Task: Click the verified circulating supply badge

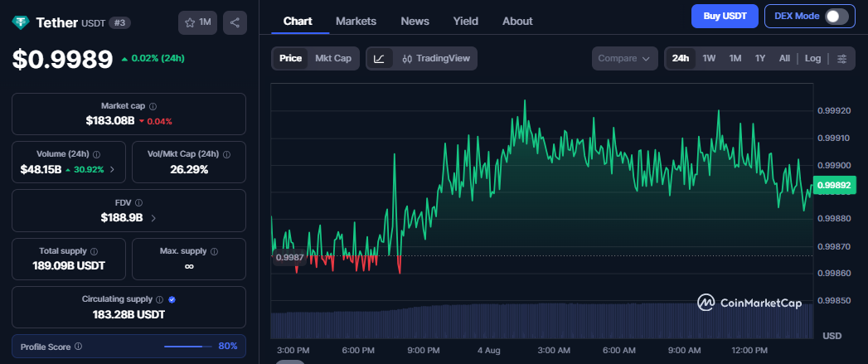Action: (172, 299)
